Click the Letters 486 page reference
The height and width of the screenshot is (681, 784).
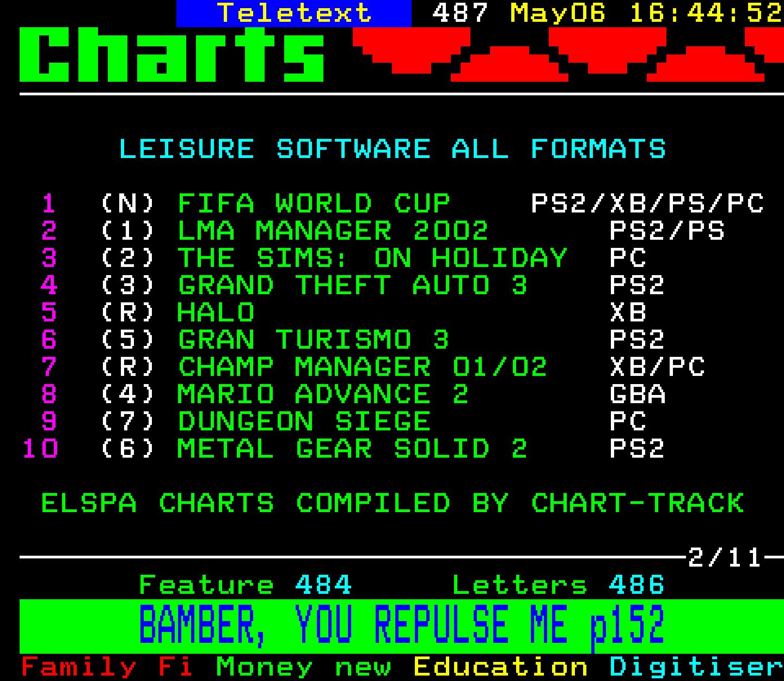point(559,585)
